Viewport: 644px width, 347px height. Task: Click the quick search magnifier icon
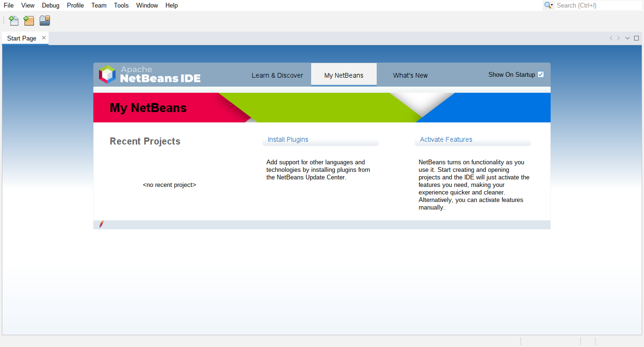coord(548,5)
